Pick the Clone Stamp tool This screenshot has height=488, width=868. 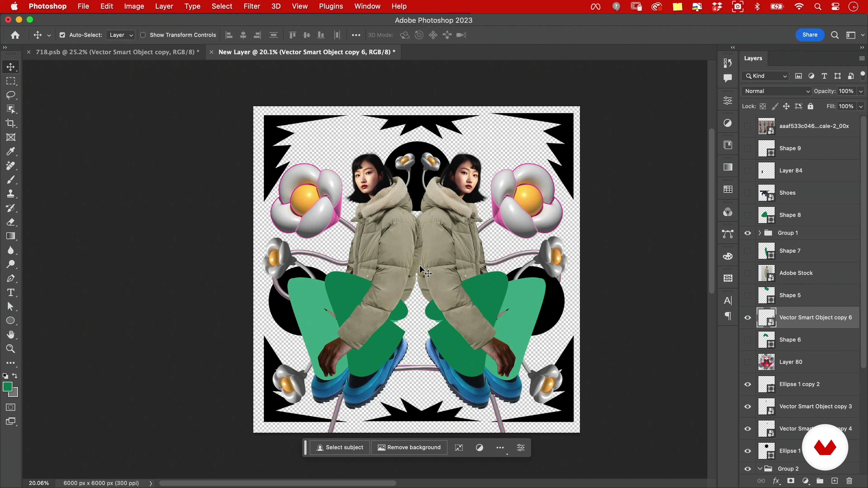pos(11,194)
